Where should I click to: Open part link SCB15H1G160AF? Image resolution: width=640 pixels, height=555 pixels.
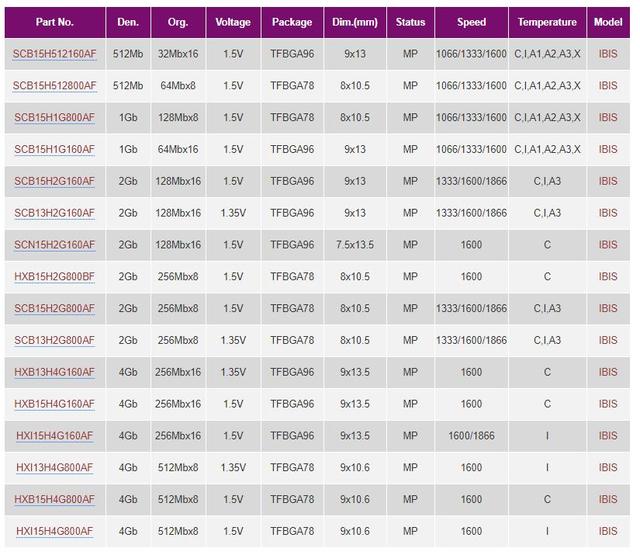55,149
